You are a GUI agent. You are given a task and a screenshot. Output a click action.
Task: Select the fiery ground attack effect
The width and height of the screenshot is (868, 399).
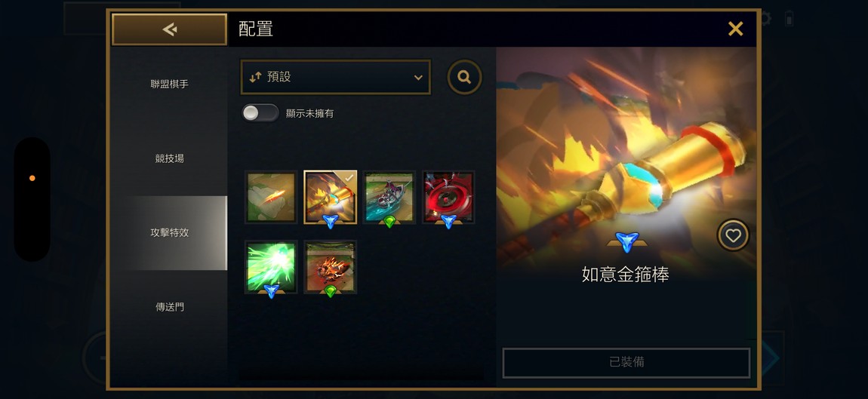(x=330, y=267)
